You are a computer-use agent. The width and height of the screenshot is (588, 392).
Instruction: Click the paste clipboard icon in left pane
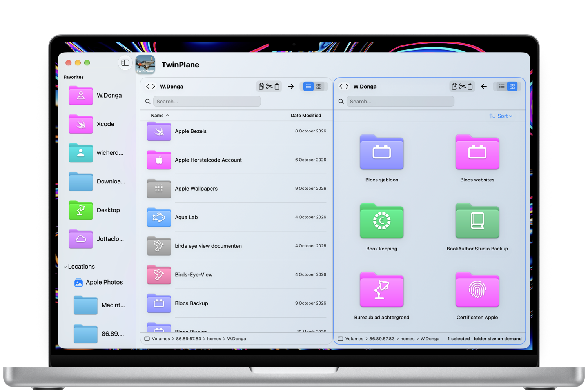(277, 87)
